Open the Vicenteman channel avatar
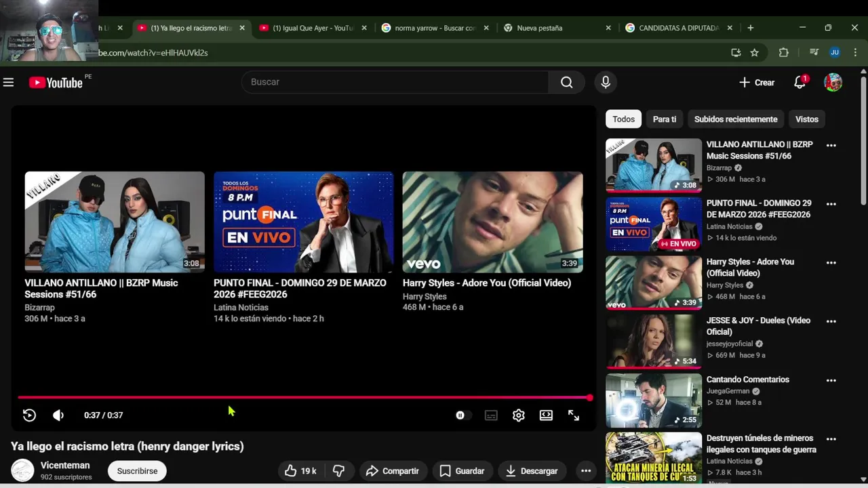 point(22,470)
